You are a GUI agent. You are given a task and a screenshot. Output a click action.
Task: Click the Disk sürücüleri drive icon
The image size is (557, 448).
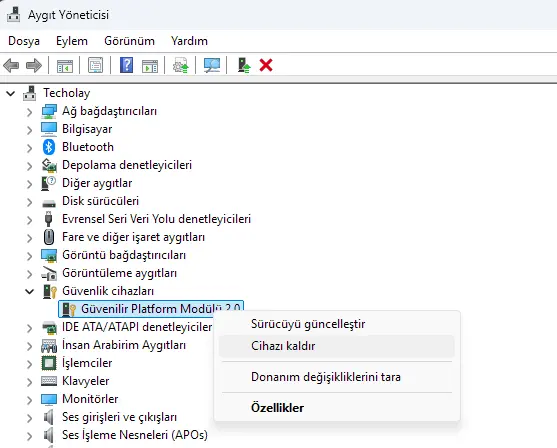(x=49, y=203)
